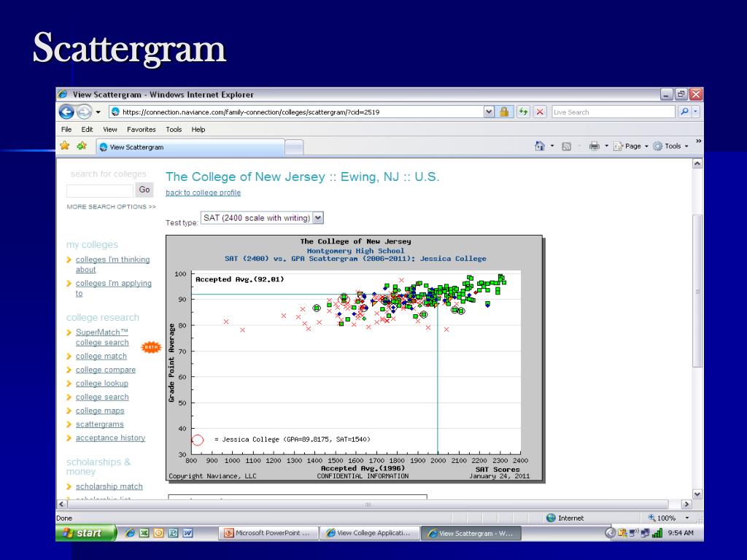This screenshot has height=560, width=747.
Task: Click the Home toolbar icon
Action: point(540,146)
